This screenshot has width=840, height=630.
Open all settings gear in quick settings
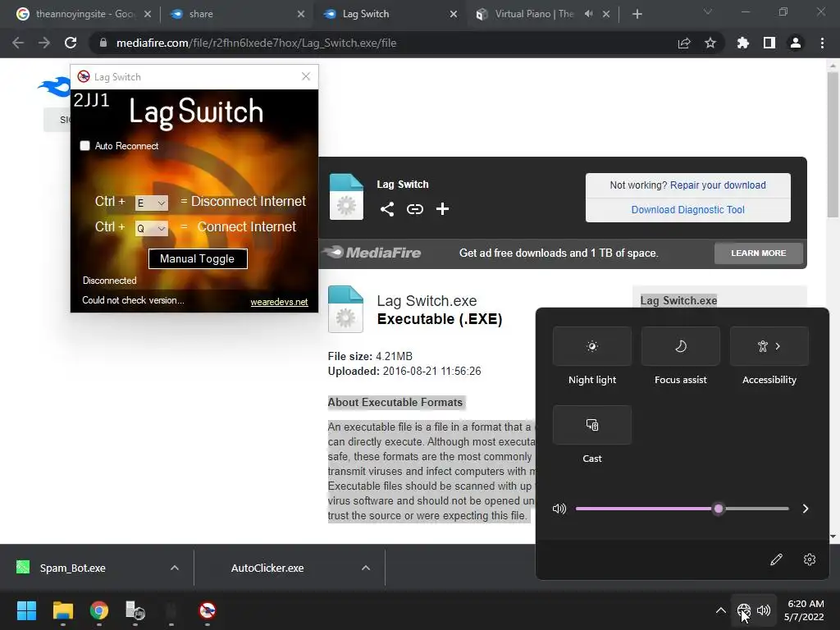coord(810,559)
